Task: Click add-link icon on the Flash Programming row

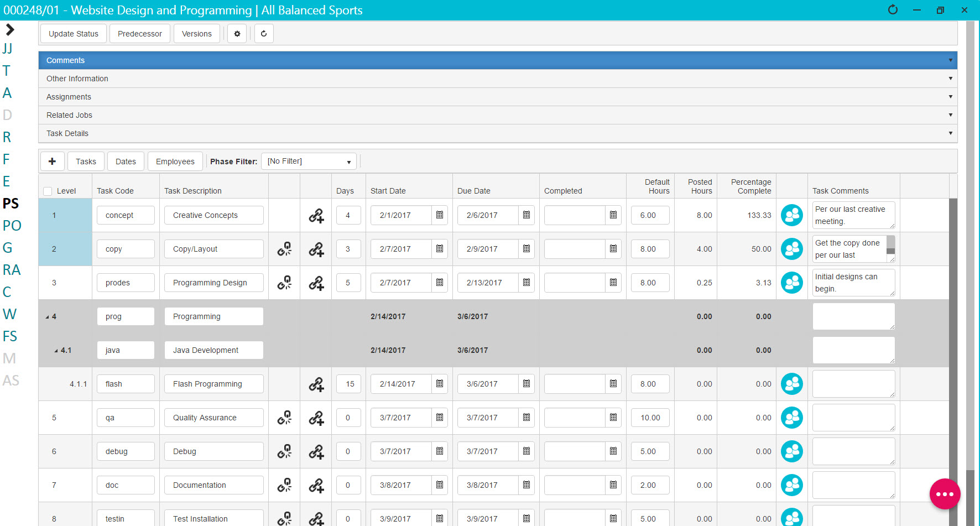Action: tap(316, 384)
